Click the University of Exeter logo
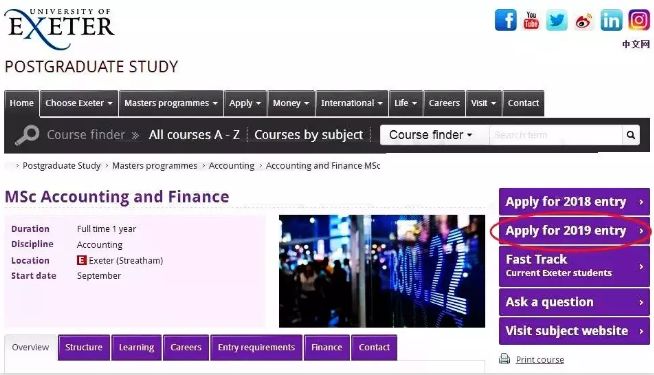 pos(59,28)
